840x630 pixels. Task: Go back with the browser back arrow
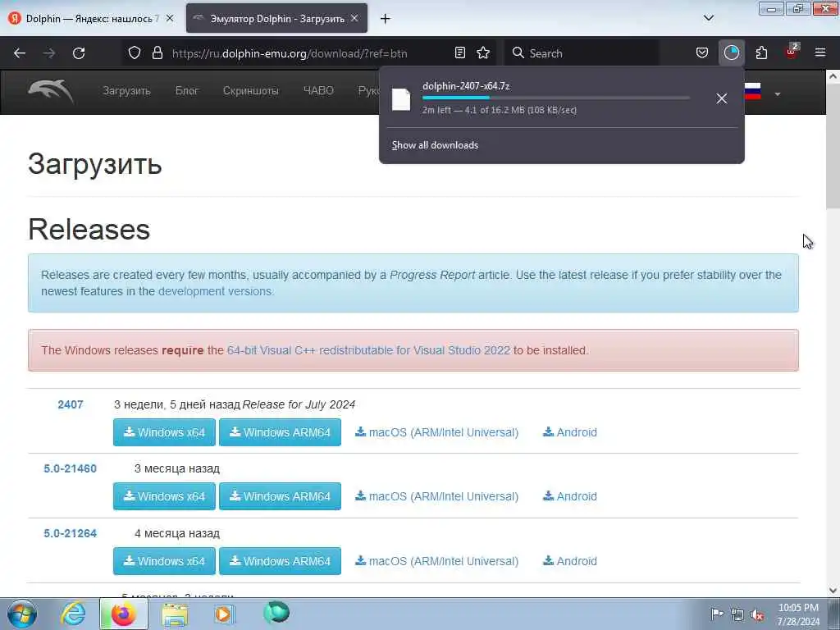[x=20, y=53]
